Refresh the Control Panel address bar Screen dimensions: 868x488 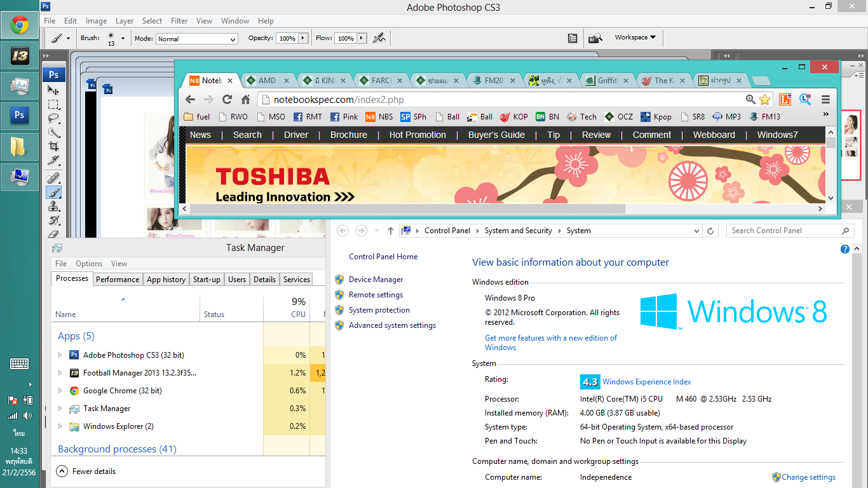pyautogui.click(x=710, y=231)
